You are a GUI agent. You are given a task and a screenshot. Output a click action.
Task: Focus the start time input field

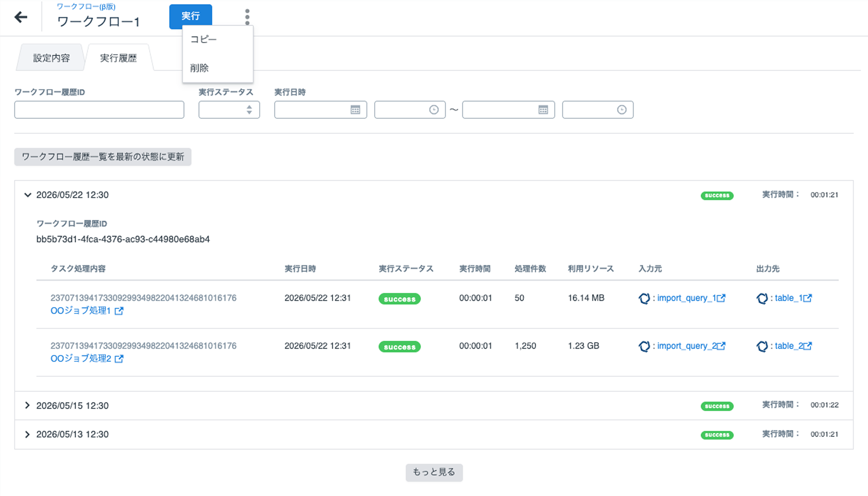410,110
